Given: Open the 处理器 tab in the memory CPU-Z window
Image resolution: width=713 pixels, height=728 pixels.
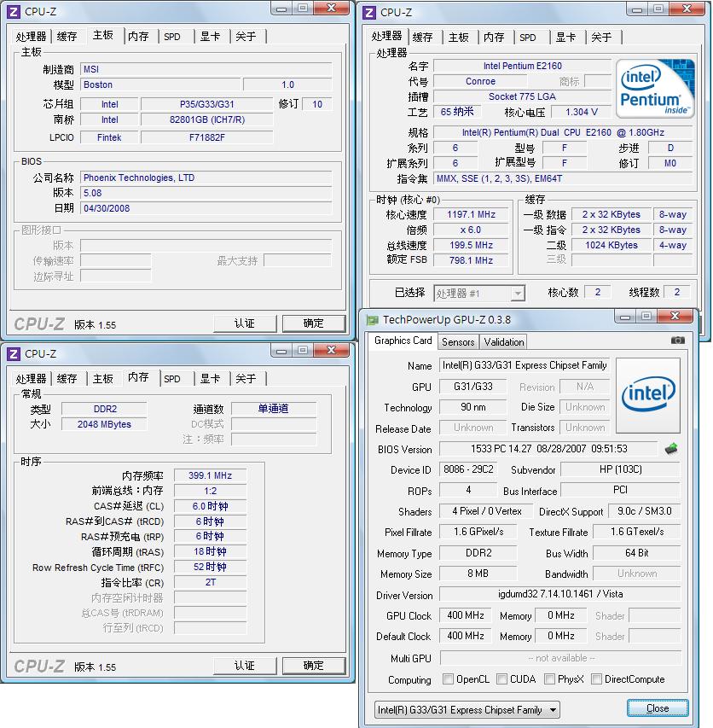Looking at the screenshot, I should tap(31, 379).
